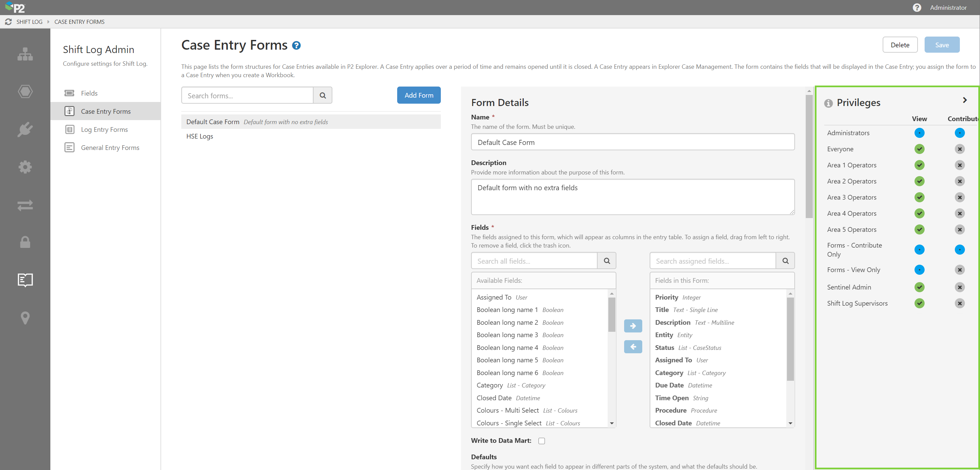Open Log Entry Forms menu item
The image size is (980, 470).
pyautogui.click(x=104, y=130)
